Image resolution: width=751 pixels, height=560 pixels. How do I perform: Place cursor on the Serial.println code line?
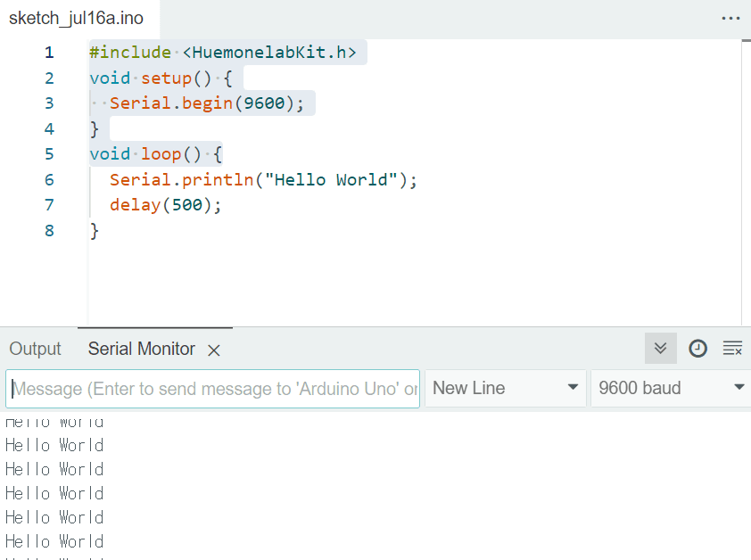(x=263, y=180)
